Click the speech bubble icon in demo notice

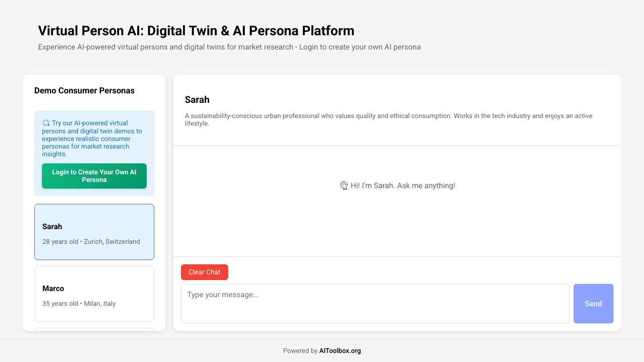(46, 123)
